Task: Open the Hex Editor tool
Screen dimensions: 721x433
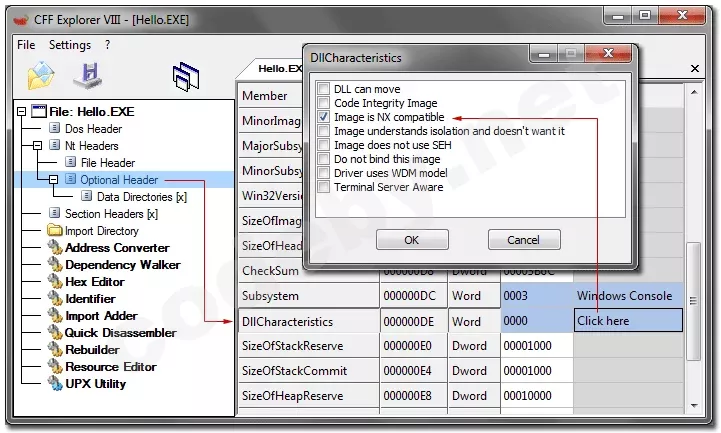Action: click(x=95, y=281)
